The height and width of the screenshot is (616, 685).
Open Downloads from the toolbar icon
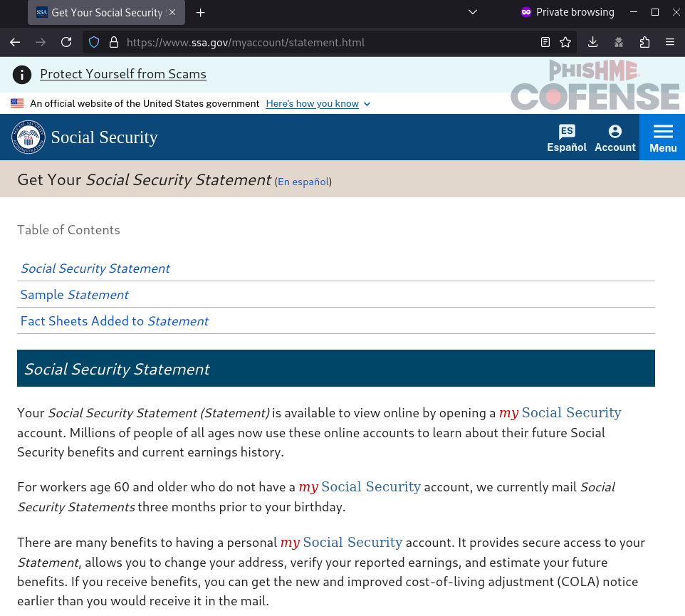[592, 42]
